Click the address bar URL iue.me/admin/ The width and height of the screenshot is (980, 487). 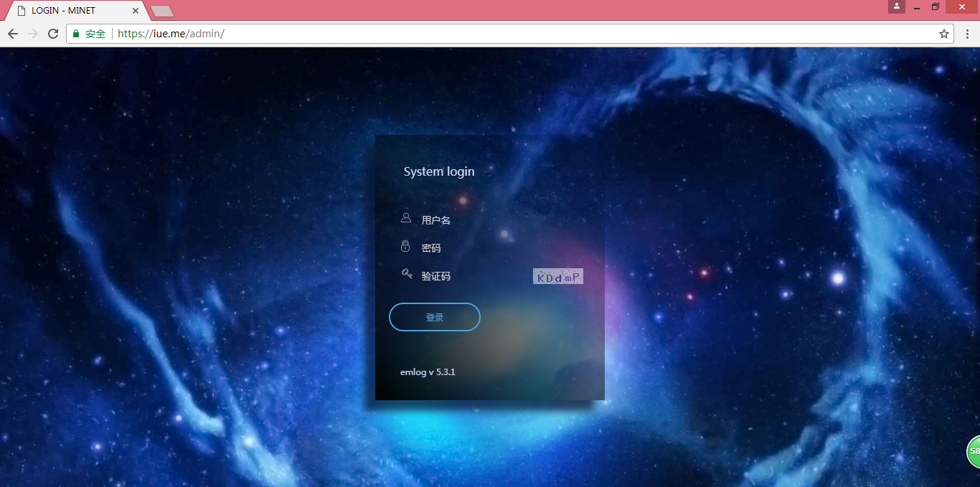171,34
